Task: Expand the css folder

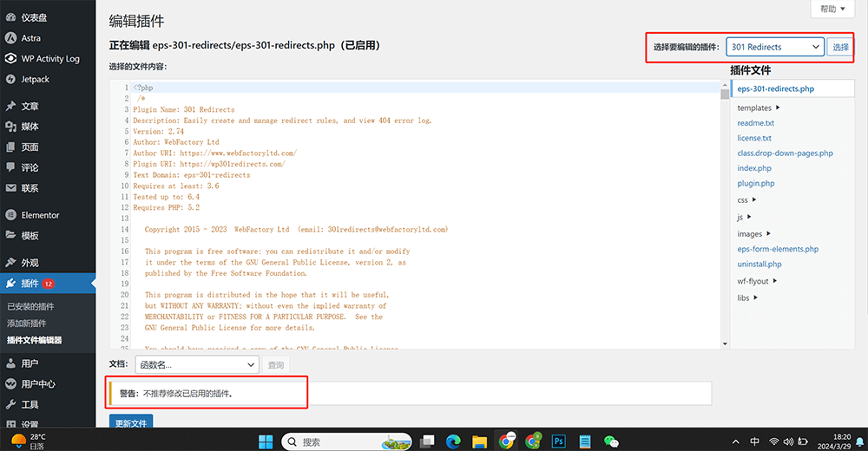Action: pos(746,199)
